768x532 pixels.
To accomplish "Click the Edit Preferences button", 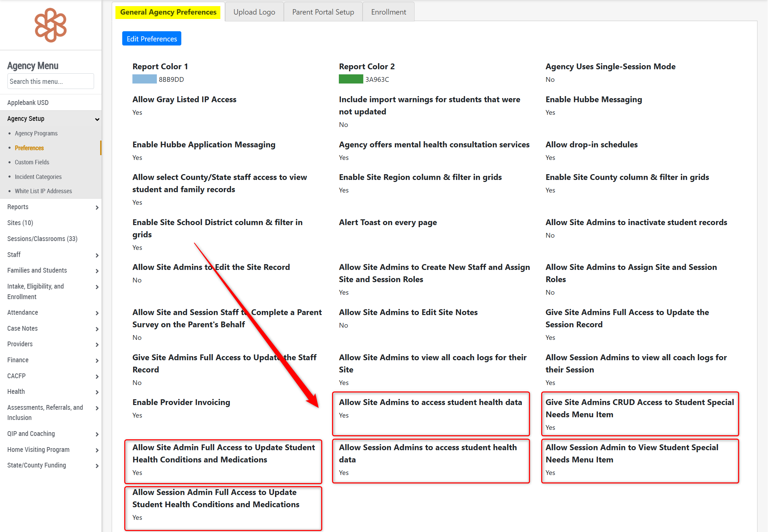I will pyautogui.click(x=151, y=39).
